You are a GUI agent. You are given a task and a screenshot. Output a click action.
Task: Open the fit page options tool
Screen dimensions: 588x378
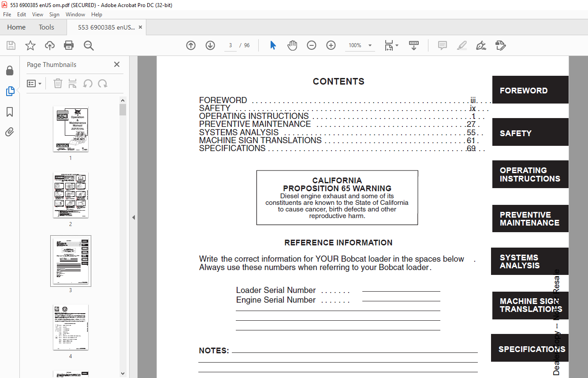(389, 45)
